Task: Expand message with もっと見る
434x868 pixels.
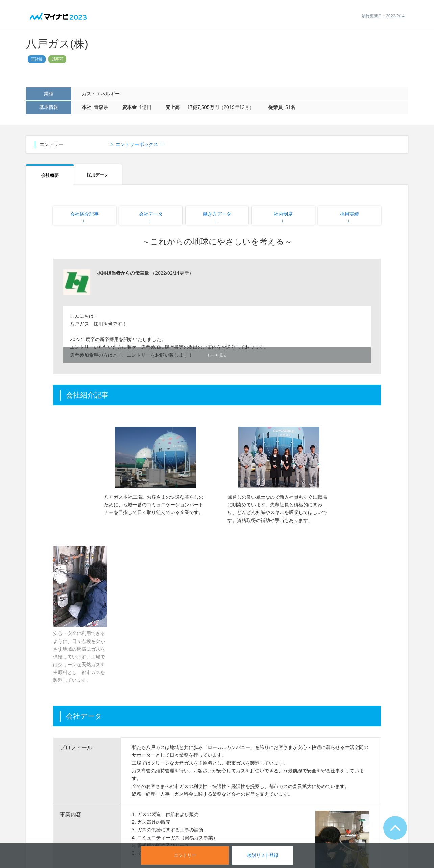Action: [217, 355]
